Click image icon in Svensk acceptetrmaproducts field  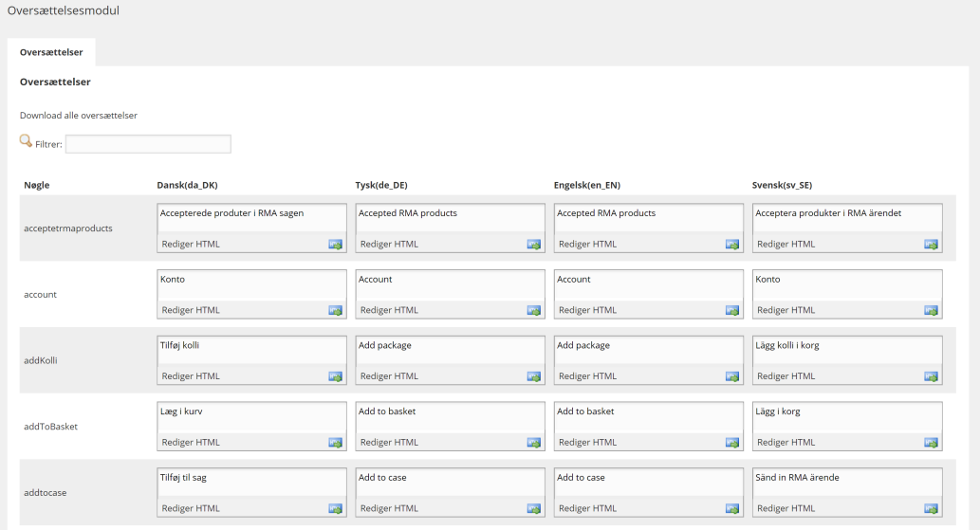pyautogui.click(x=932, y=245)
